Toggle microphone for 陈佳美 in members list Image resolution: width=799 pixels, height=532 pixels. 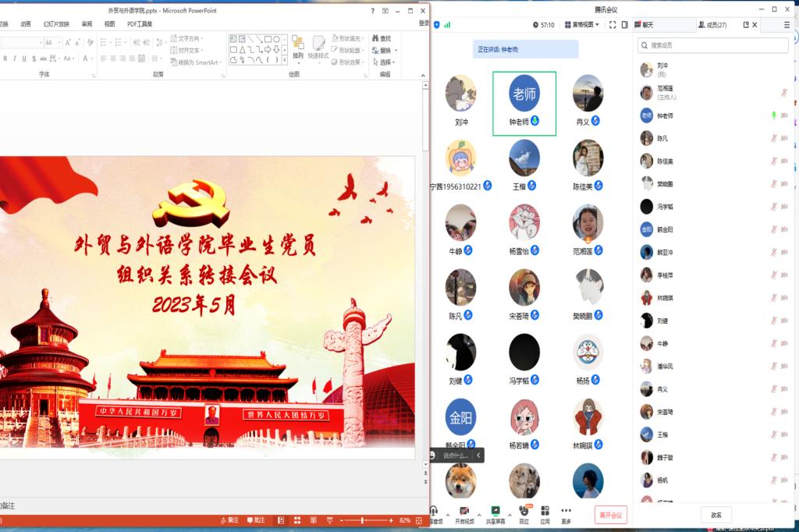pos(774,161)
